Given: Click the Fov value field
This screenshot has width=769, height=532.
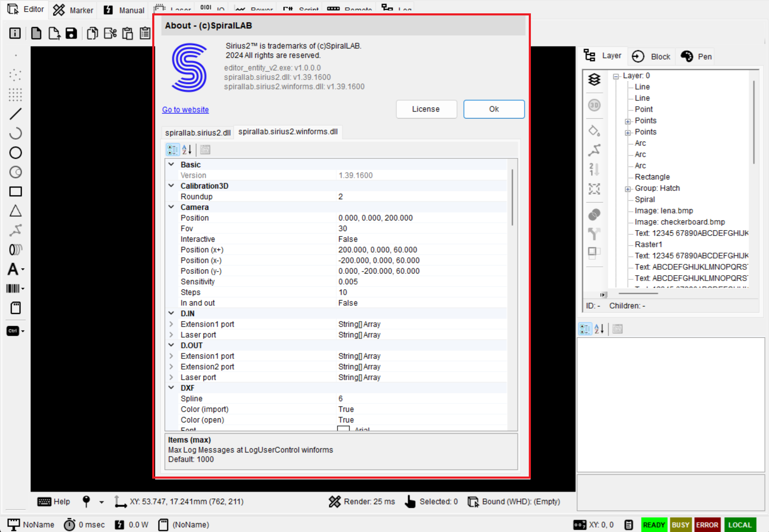Looking at the screenshot, I should tap(422, 228).
